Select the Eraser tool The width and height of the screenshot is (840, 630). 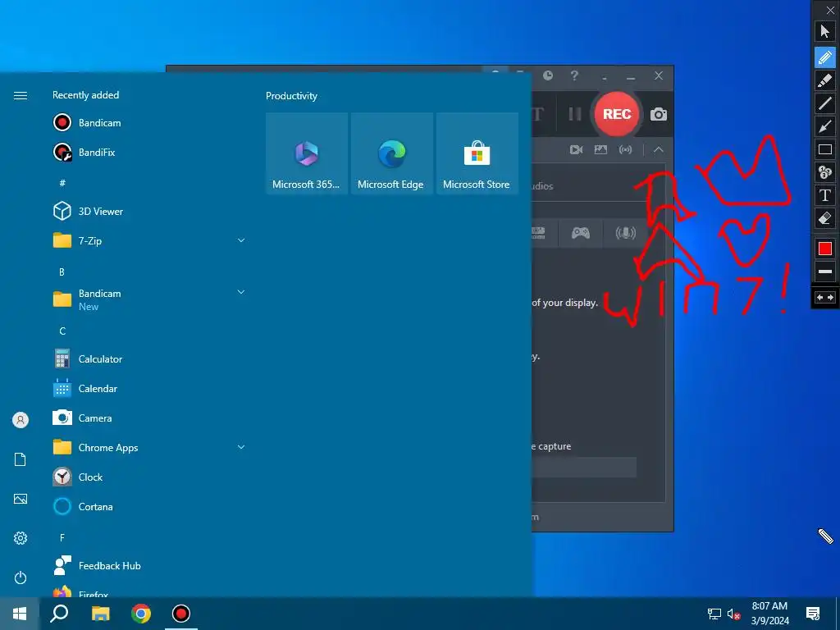tap(825, 218)
